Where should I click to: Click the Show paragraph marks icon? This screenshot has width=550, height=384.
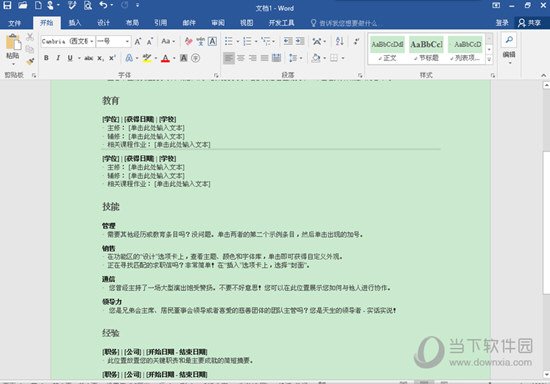pyautogui.click(x=356, y=41)
